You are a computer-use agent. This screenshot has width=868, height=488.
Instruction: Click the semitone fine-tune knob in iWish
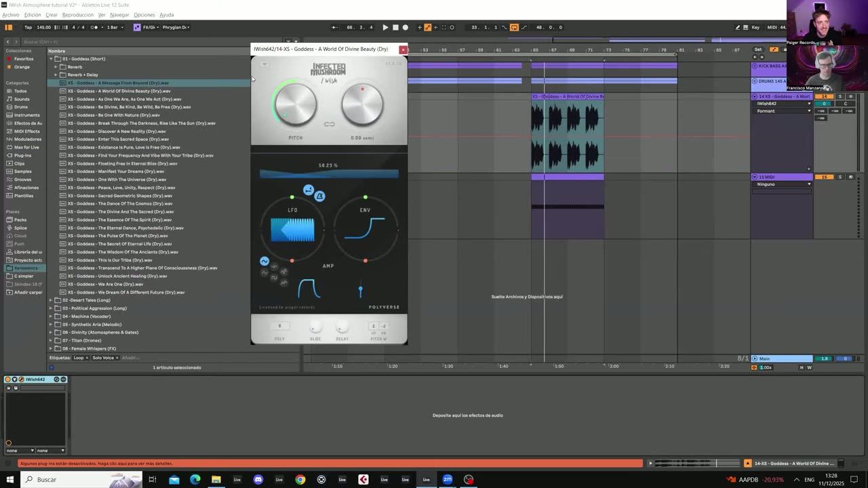(362, 105)
